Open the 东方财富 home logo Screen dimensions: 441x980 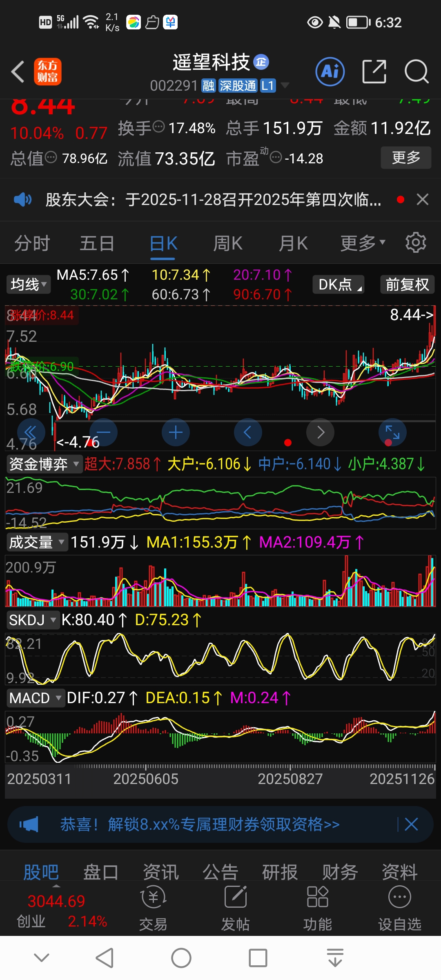(x=48, y=71)
